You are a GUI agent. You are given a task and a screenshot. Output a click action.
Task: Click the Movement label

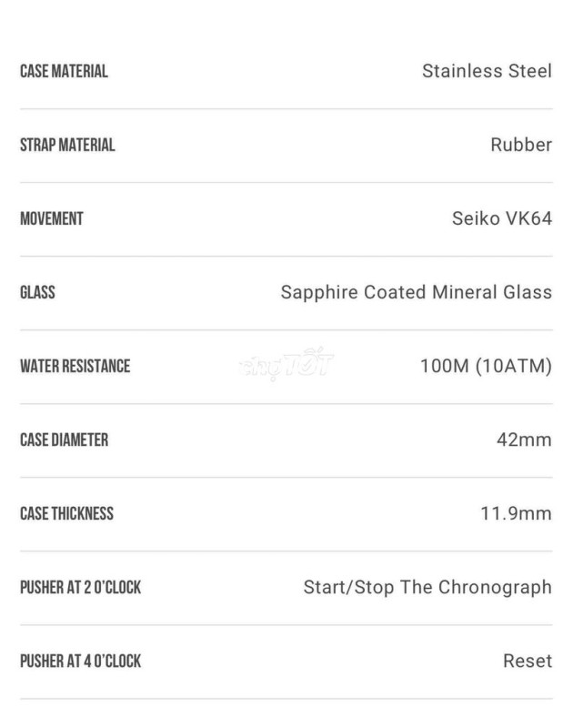click(52, 218)
